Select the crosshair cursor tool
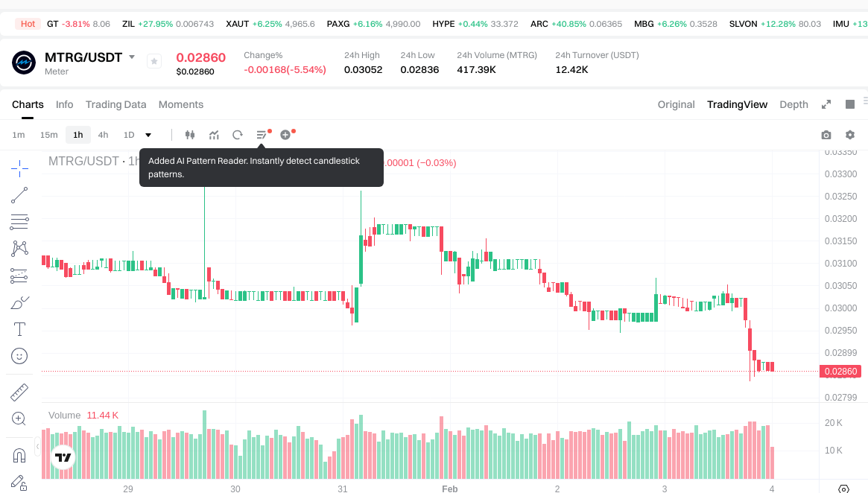Screen dimensions: 868x493 point(19,168)
